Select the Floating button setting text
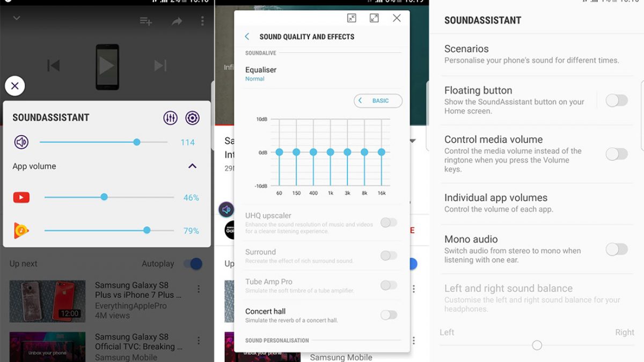644x362 pixels. (x=478, y=90)
